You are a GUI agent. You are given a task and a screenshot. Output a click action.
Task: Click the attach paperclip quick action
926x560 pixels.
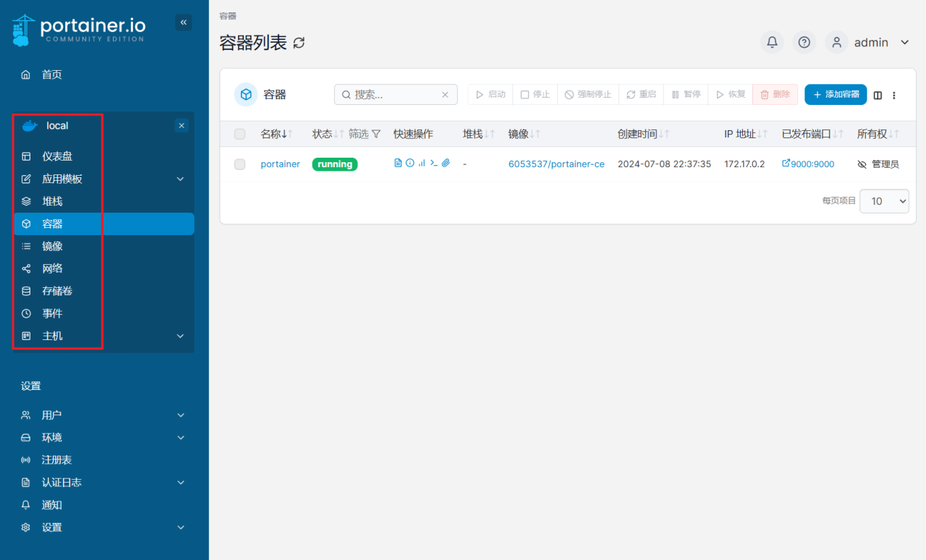[x=446, y=164]
